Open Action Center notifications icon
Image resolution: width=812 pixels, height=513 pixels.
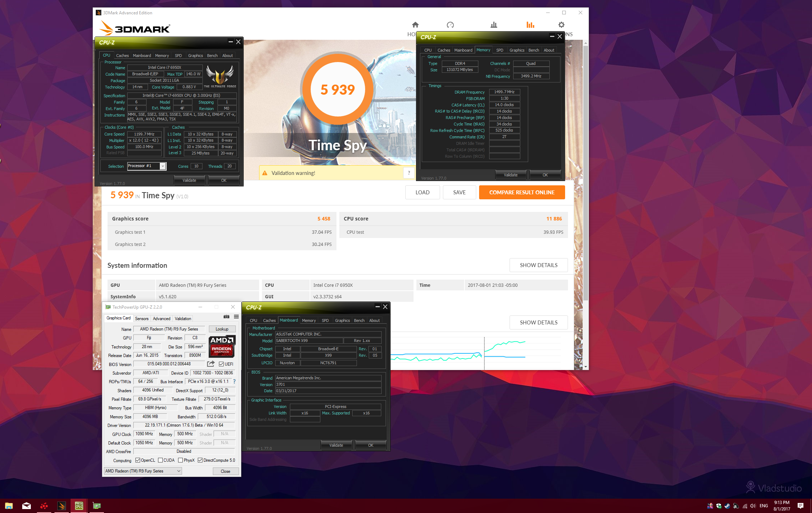coord(801,506)
